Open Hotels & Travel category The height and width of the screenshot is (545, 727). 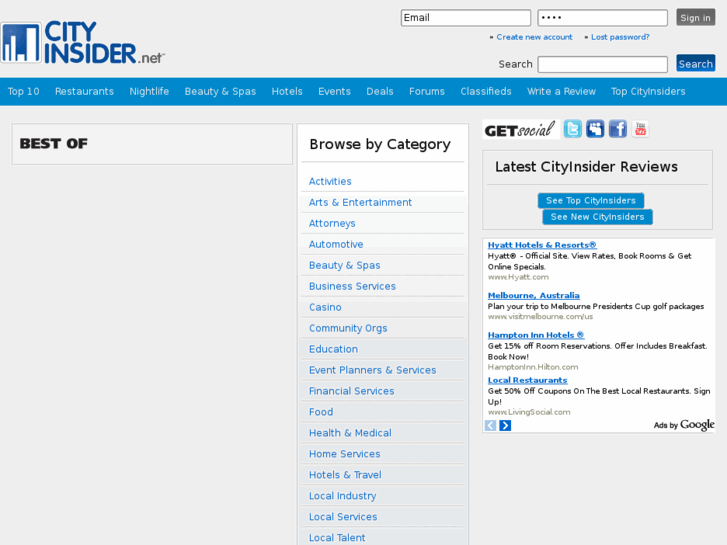[x=345, y=475]
